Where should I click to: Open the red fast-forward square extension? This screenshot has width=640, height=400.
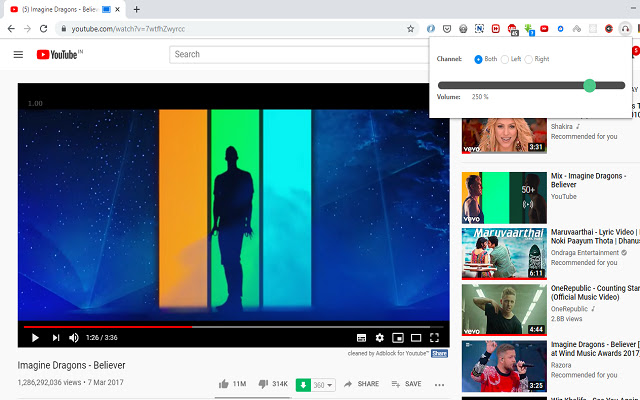coord(496,29)
